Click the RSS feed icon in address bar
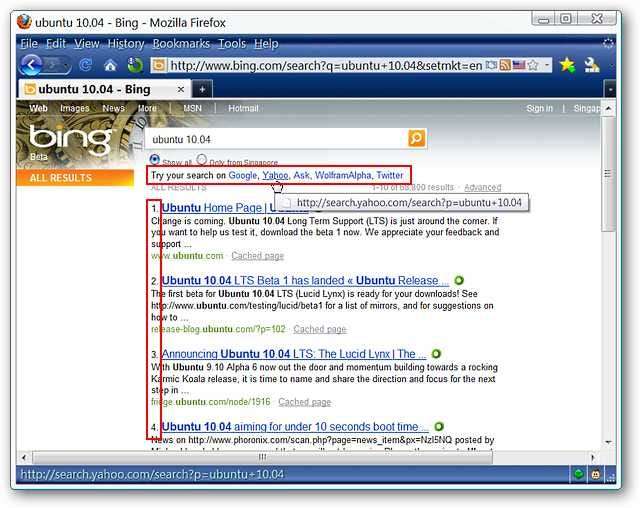This screenshot has height=508, width=640. click(507, 66)
